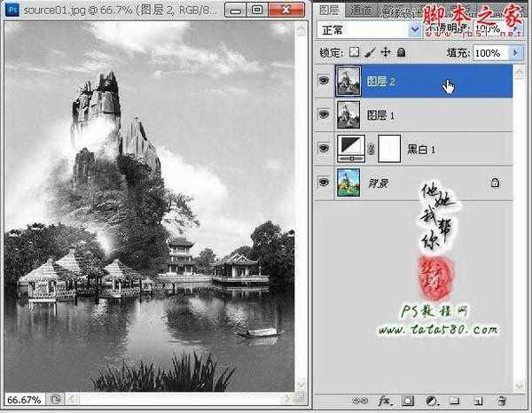
Task: Close the source01.jpg document window
Action: coord(286,10)
